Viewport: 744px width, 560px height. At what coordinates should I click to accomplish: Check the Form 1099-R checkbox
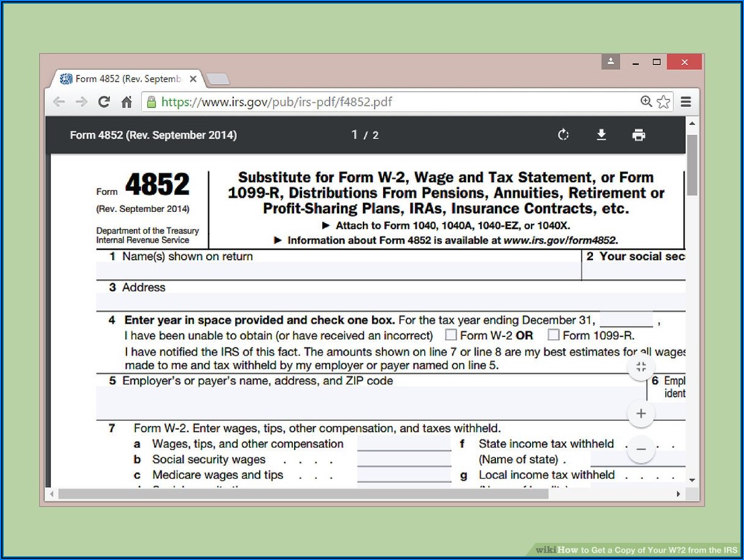tap(553, 335)
